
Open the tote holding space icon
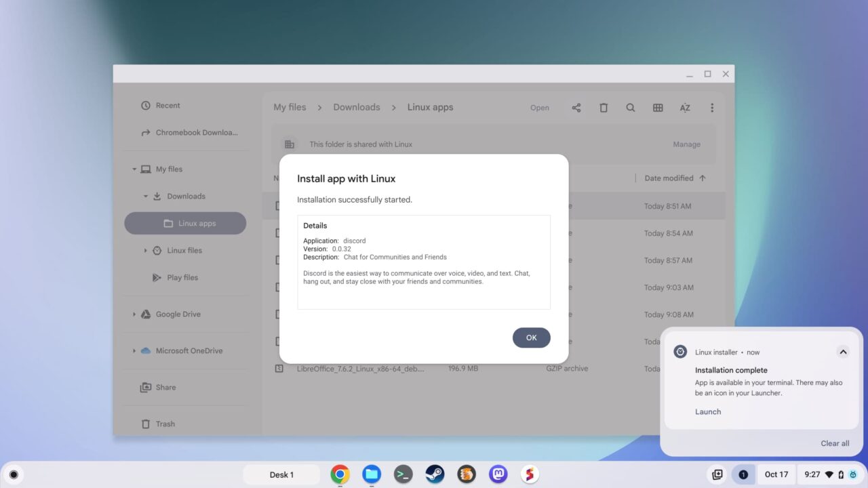tap(717, 474)
